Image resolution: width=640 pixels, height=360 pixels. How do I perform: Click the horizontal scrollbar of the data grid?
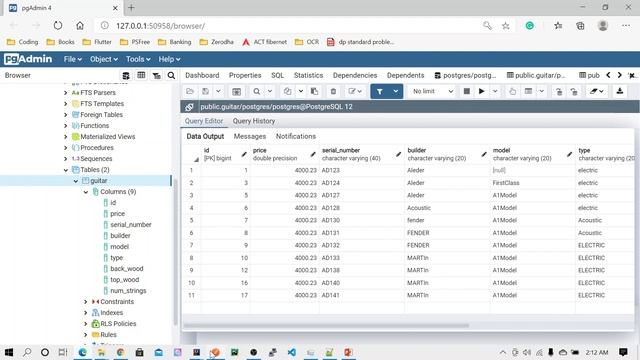coord(327,326)
